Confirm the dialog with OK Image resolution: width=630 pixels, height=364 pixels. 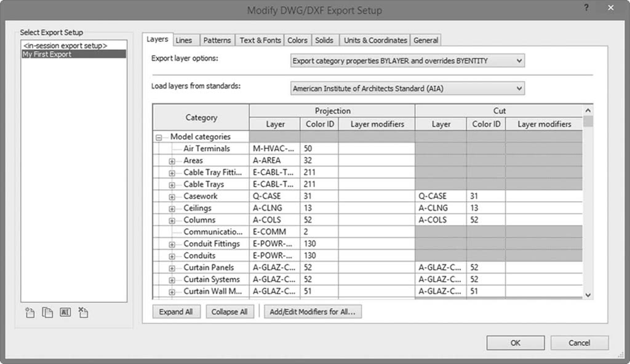click(516, 342)
